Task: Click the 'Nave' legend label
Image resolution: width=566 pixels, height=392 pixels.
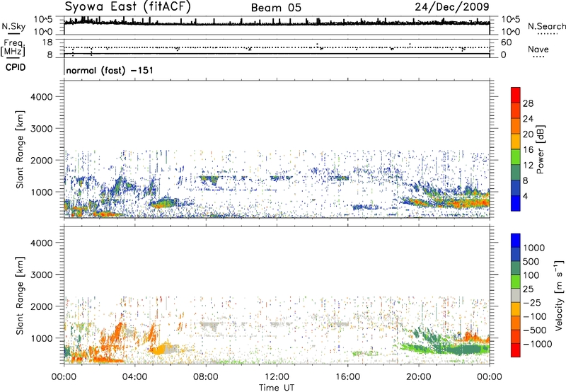Action: [x=538, y=49]
